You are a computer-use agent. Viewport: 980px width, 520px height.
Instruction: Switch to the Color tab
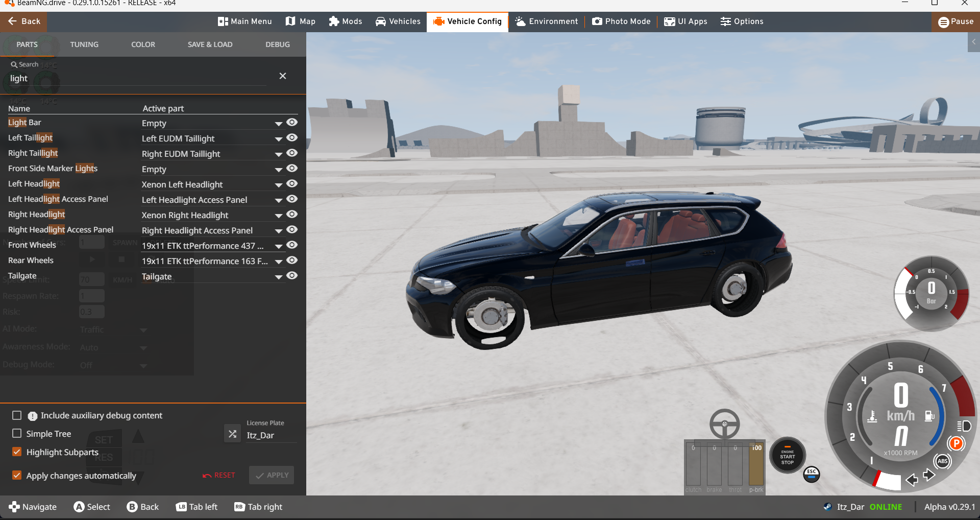[143, 44]
